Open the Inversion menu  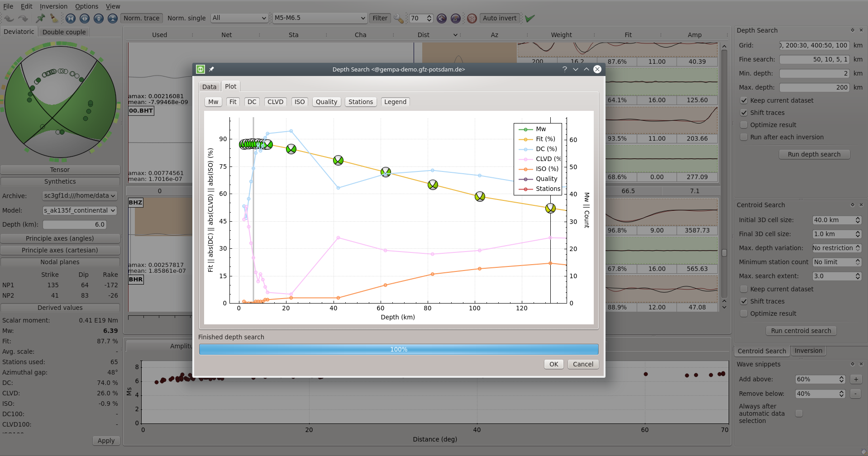tap(53, 6)
